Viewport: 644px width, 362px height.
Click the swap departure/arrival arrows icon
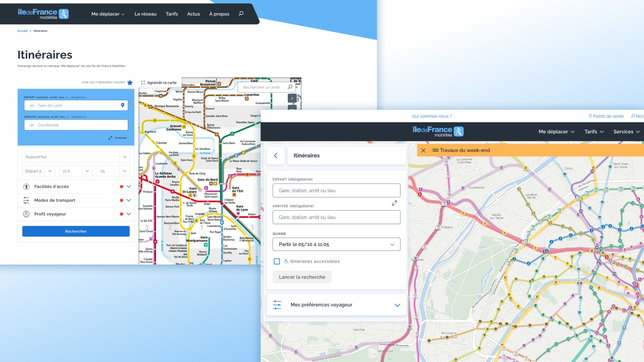[394, 203]
